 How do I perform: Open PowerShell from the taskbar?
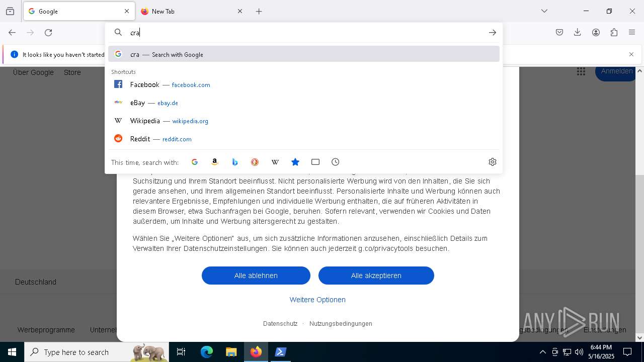(281, 352)
